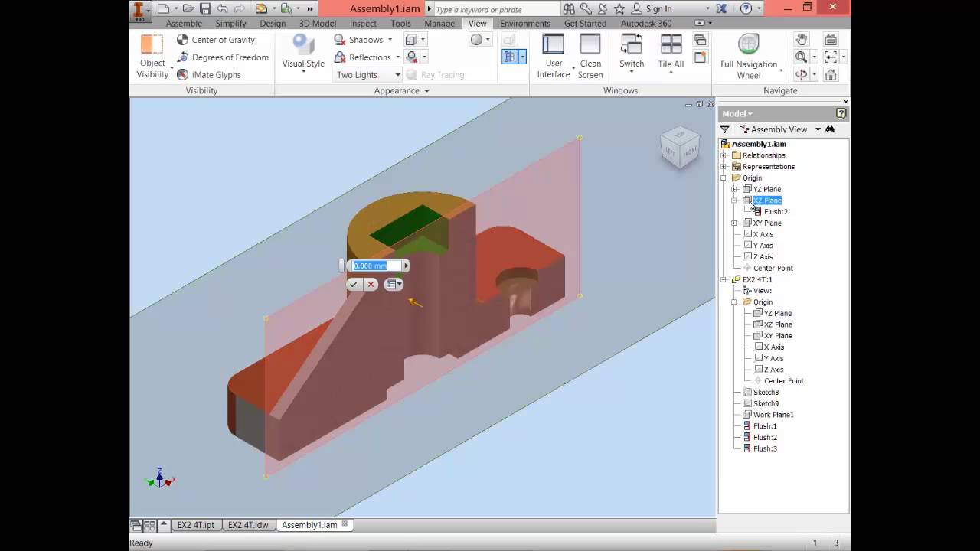Switch to the EX2 4T.idw document tab
980x551 pixels.
pos(248,525)
